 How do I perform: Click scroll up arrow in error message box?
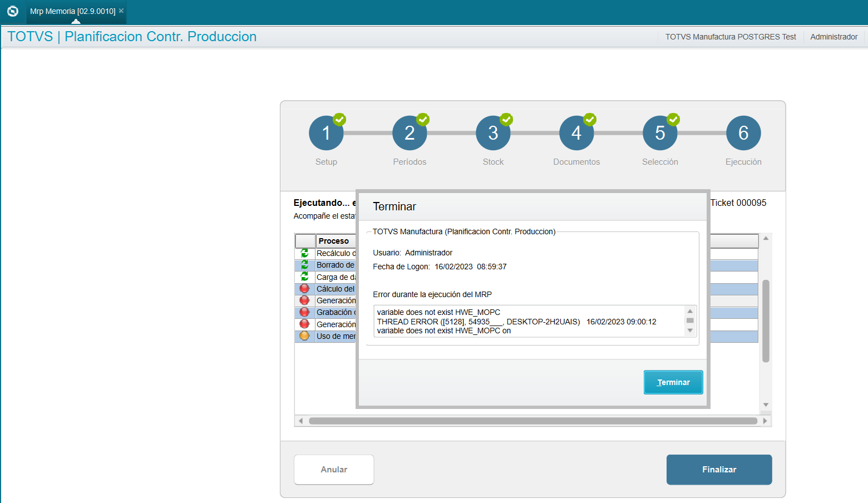coord(690,311)
